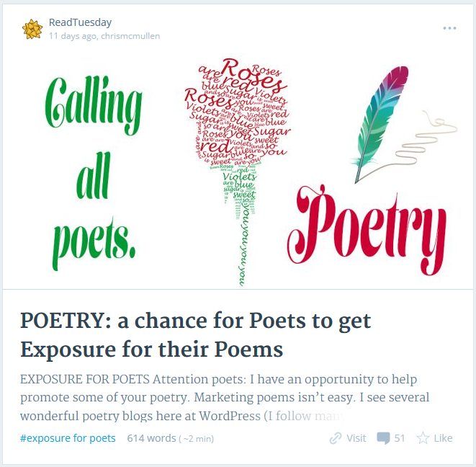The height and width of the screenshot is (467, 476).
Task: Select the #exposure for poets tag
Action: [68, 438]
